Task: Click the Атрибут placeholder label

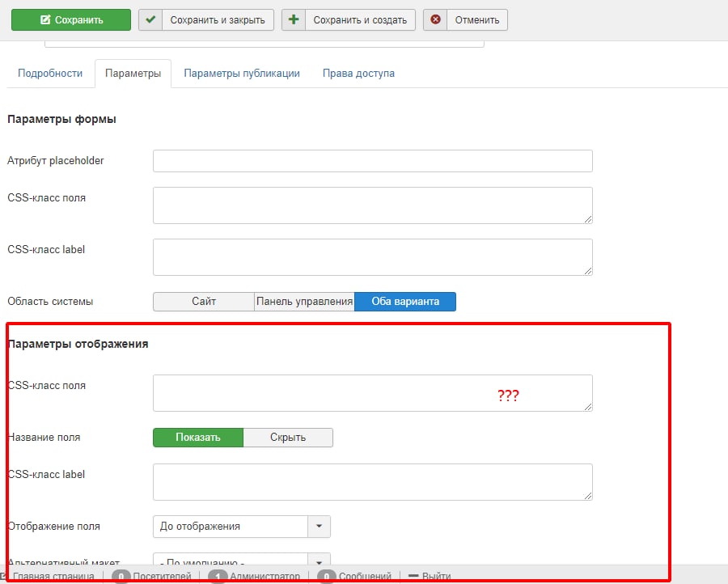Action: [56, 161]
